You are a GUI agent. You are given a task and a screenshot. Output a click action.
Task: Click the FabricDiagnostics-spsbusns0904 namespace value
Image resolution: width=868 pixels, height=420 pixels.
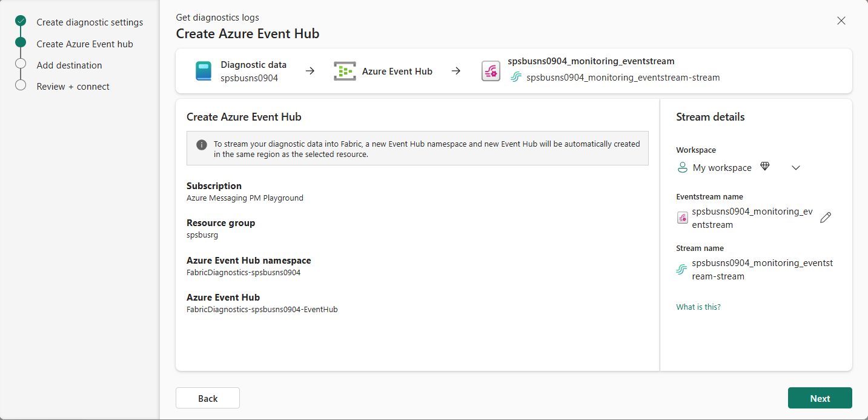point(244,273)
